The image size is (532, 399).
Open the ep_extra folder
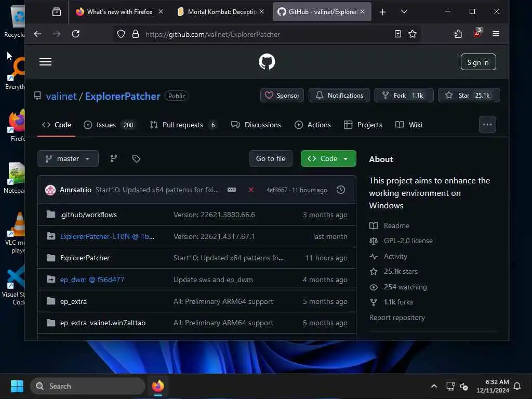click(73, 302)
